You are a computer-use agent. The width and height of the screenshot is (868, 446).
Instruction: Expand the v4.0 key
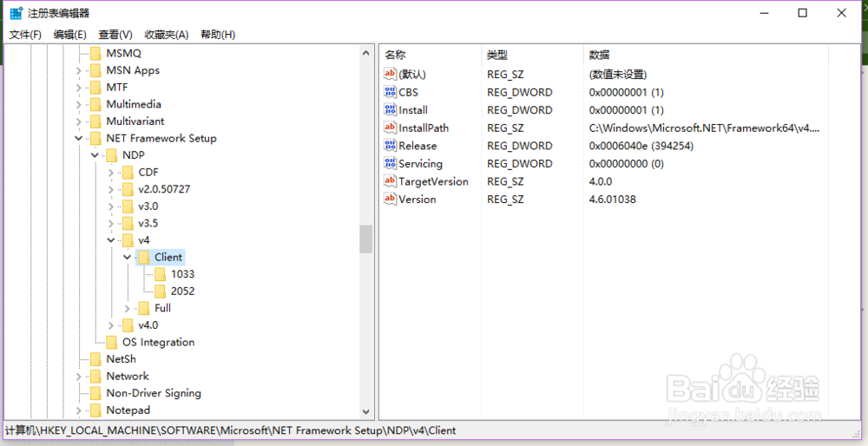[111, 325]
